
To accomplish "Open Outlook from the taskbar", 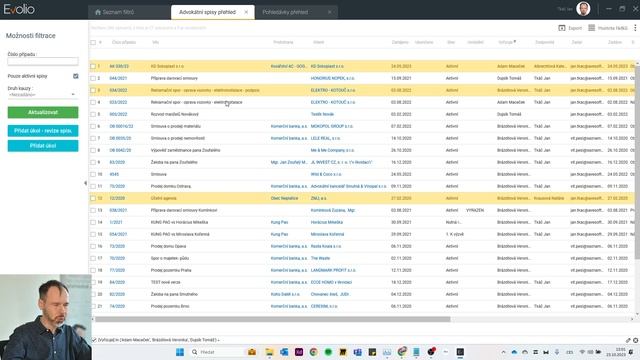I will [x=284, y=352].
